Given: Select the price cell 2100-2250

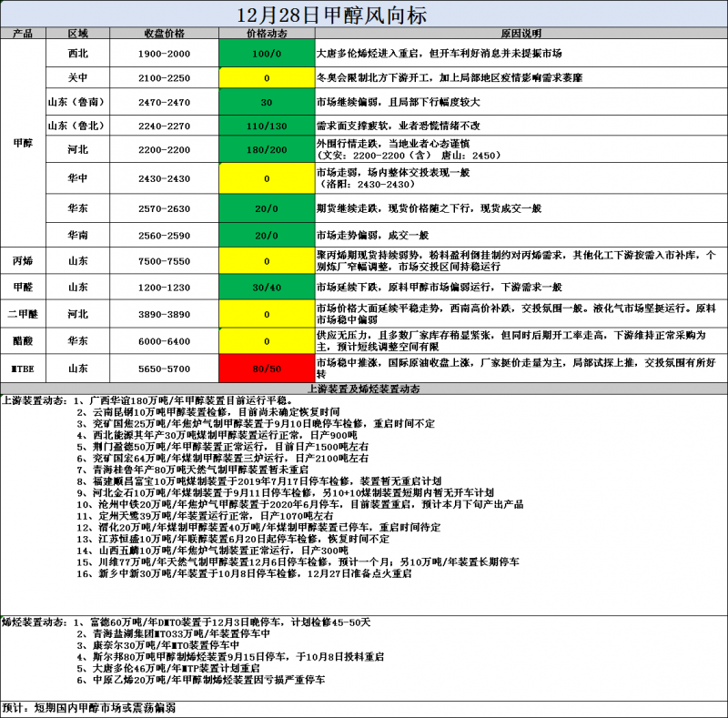Looking at the screenshot, I should point(165,77).
